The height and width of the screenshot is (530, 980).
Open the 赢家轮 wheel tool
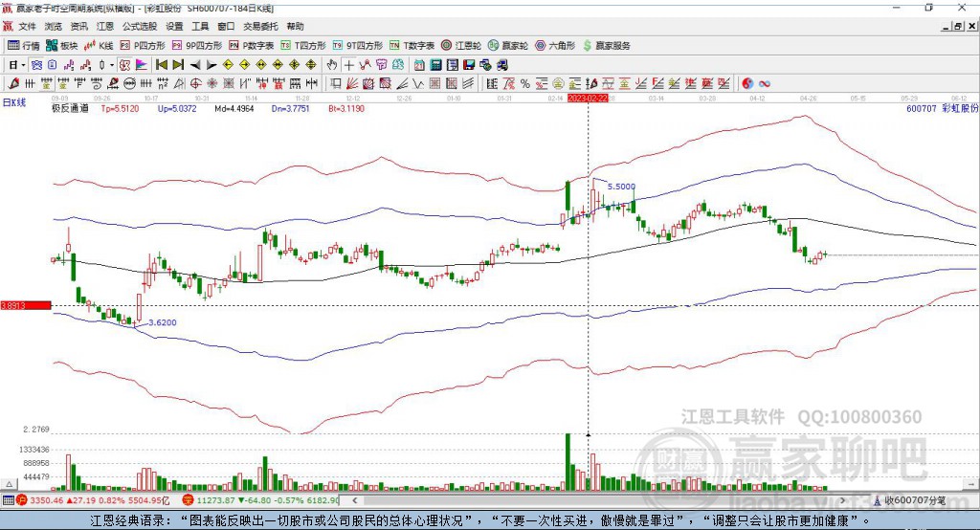pos(508,46)
